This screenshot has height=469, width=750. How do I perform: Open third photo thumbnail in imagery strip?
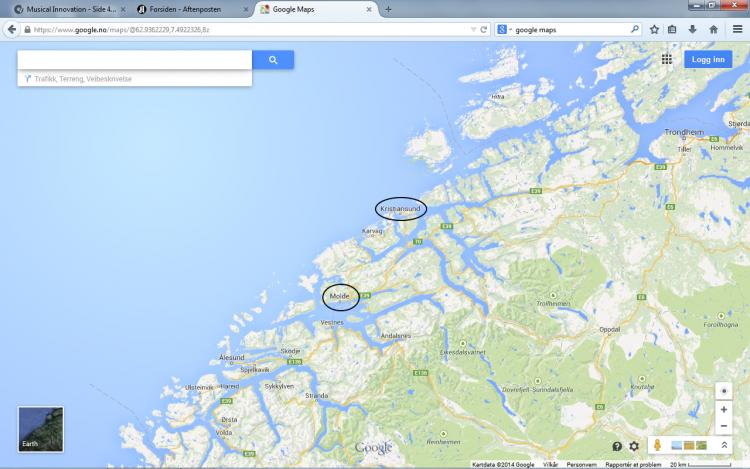pyautogui.click(x=701, y=446)
